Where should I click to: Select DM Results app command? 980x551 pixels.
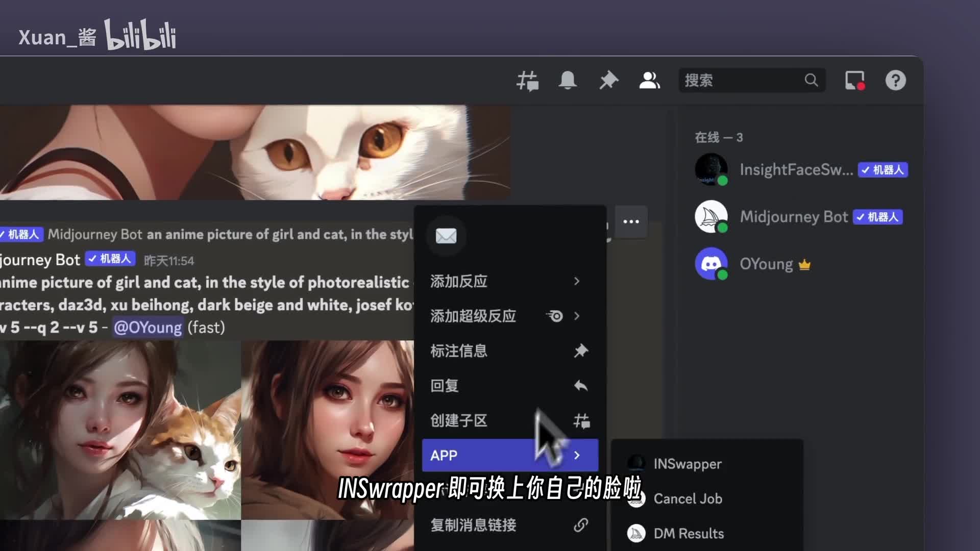(x=688, y=533)
